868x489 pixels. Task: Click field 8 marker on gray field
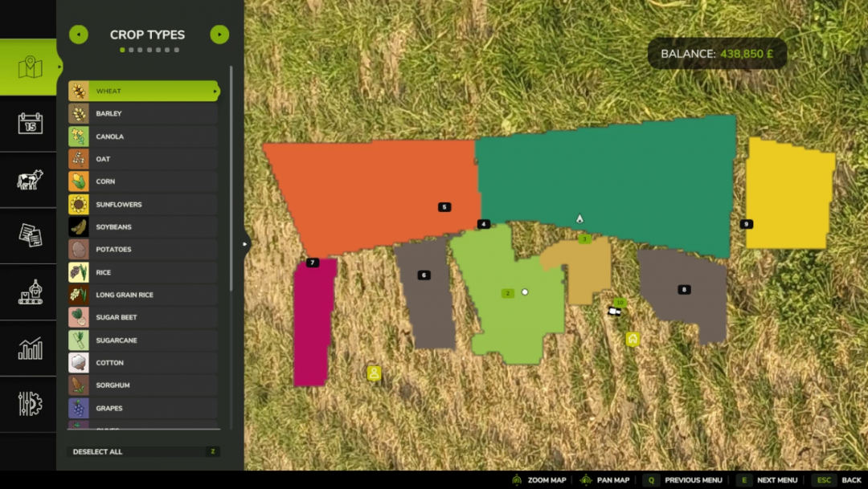[684, 289]
